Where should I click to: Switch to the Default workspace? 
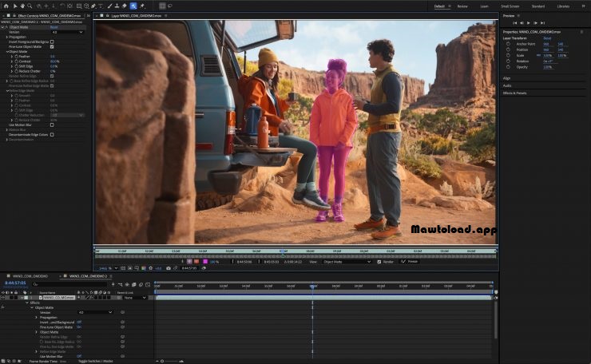click(439, 6)
